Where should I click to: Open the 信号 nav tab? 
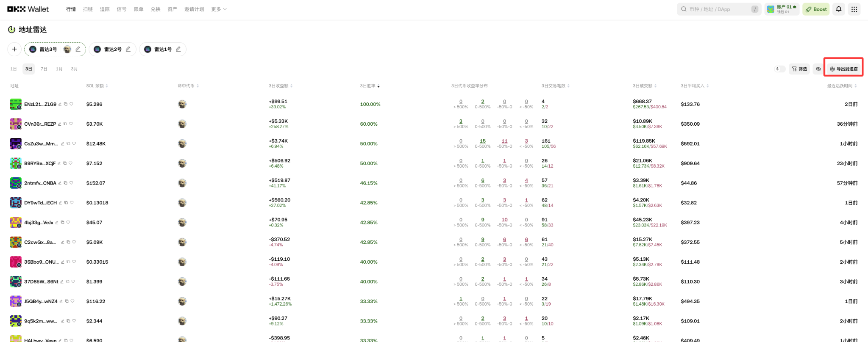(x=122, y=9)
